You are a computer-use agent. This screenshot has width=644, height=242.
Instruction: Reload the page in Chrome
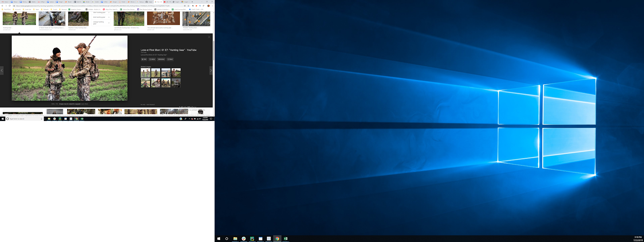10,6
